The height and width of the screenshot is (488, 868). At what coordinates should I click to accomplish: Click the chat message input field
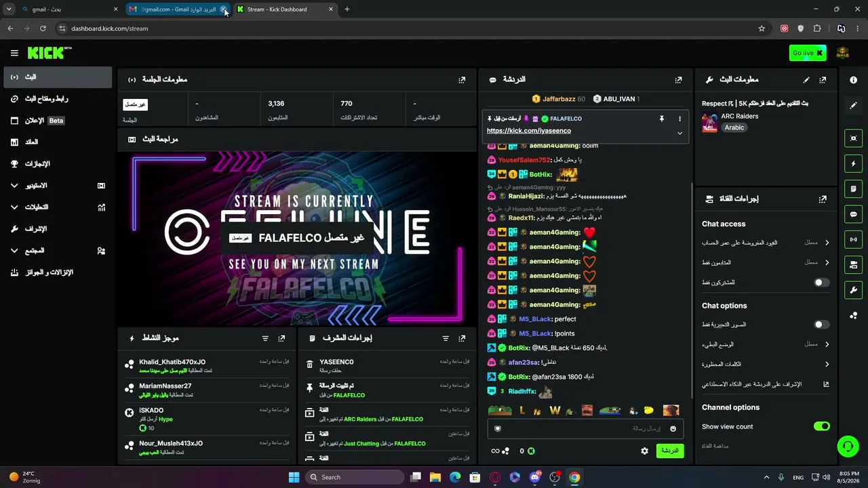(584, 428)
